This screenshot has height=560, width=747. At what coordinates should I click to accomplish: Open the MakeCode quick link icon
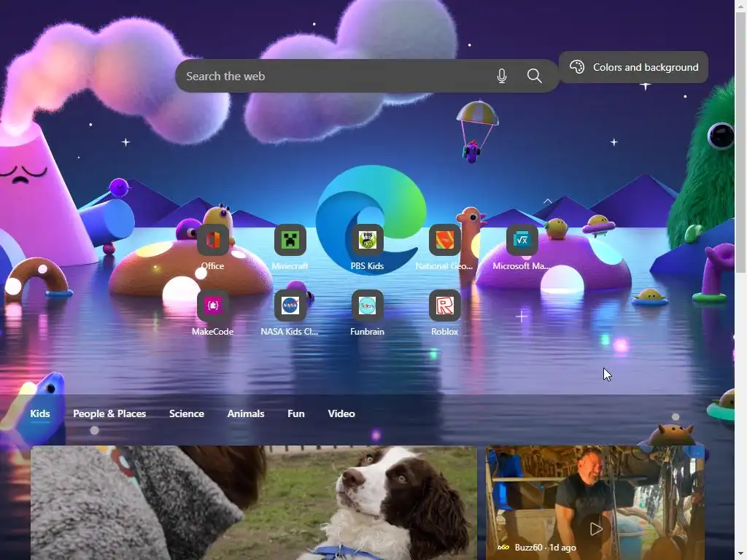coord(212,306)
